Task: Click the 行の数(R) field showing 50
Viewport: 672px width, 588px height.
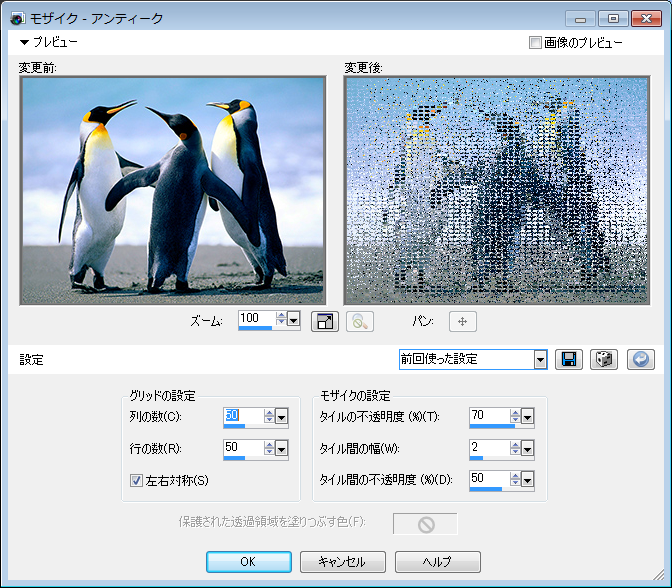Action: coord(243,448)
